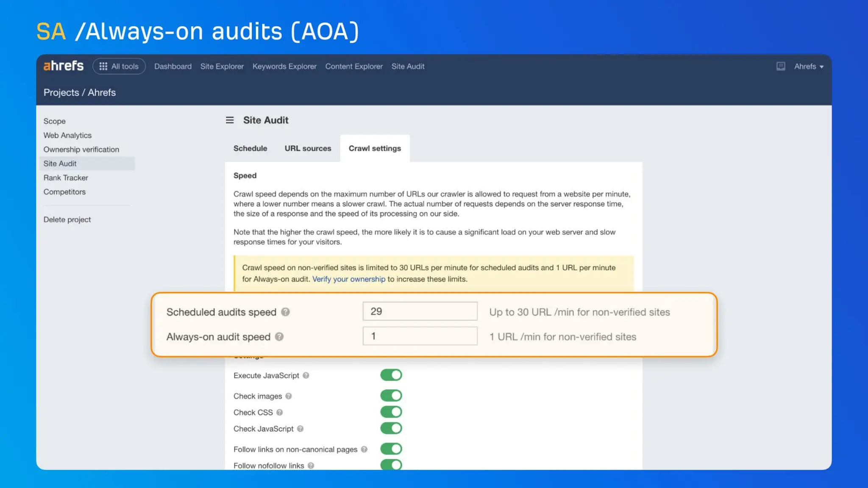Show help for Follow nofollow links

pos(311,466)
